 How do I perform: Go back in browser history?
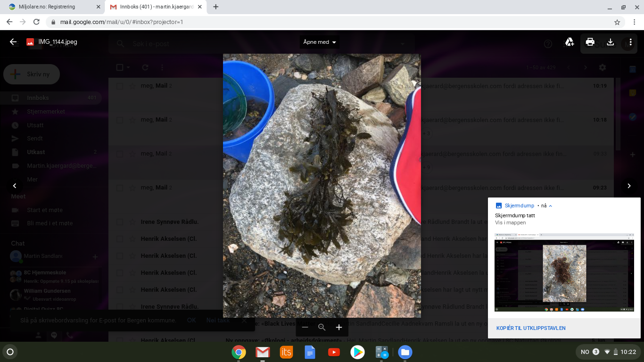9,22
